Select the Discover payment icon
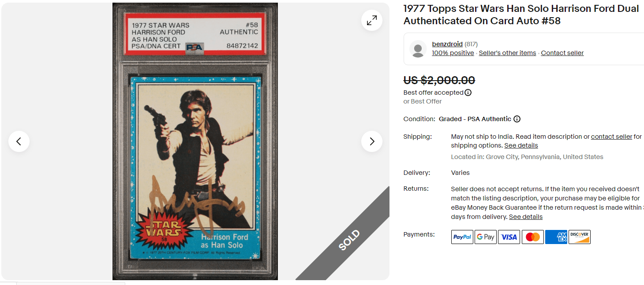 pyautogui.click(x=579, y=237)
